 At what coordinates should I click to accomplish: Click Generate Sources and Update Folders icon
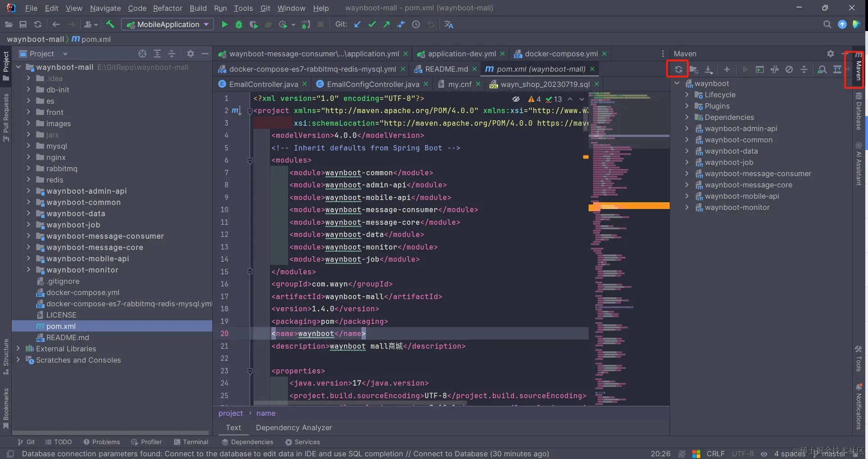pyautogui.click(x=694, y=69)
